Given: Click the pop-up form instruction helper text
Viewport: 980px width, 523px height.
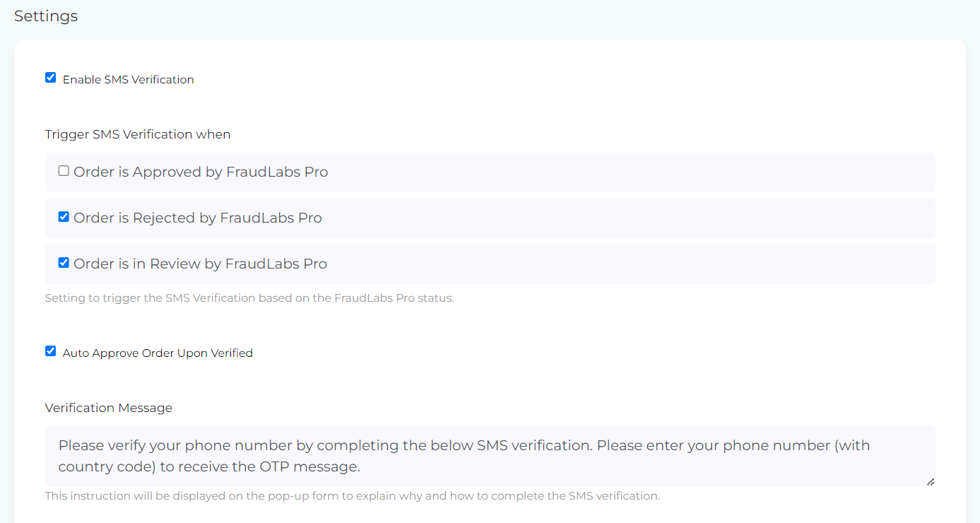Looking at the screenshot, I should coord(353,496).
